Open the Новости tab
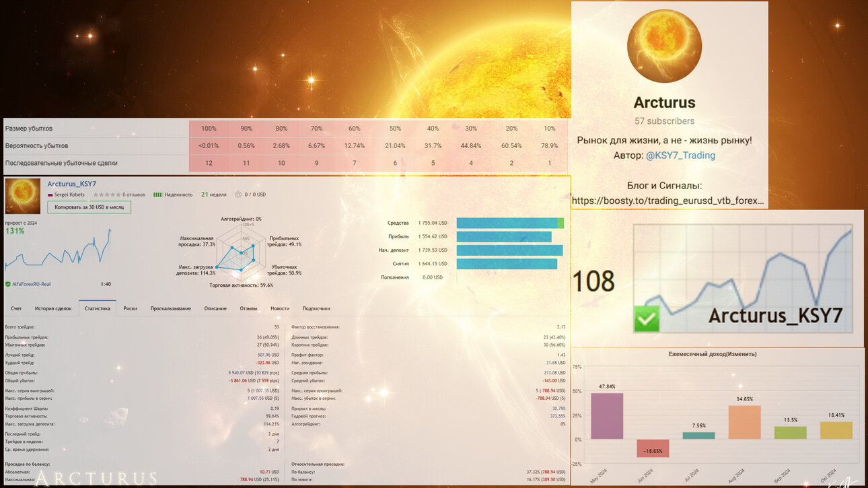This screenshot has width=868, height=488. click(280, 308)
